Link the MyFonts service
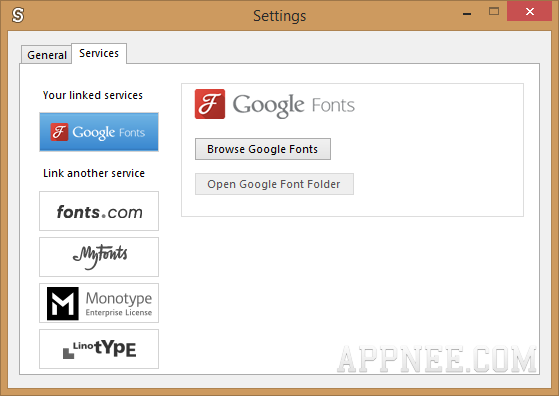Screen dimensions: 559x396 [99, 257]
